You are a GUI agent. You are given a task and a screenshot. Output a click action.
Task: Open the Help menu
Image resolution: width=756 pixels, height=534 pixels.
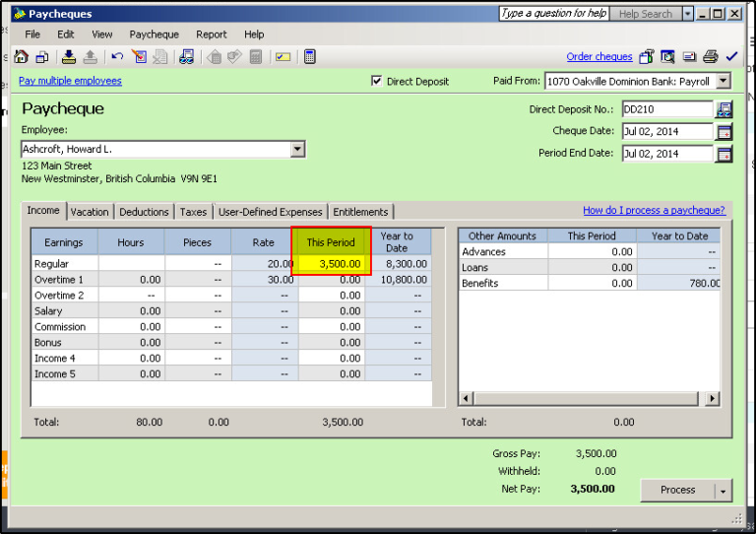tap(254, 34)
